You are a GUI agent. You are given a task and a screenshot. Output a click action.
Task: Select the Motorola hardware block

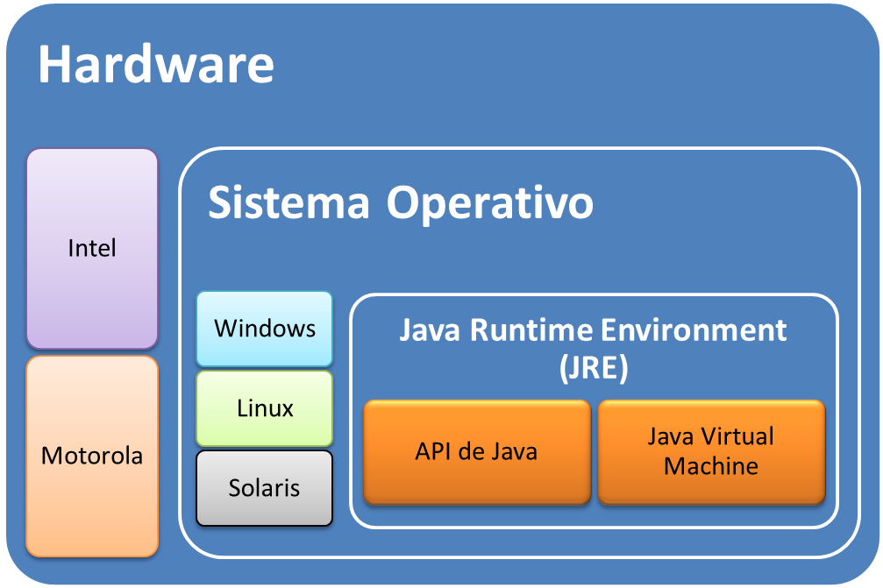click(91, 456)
